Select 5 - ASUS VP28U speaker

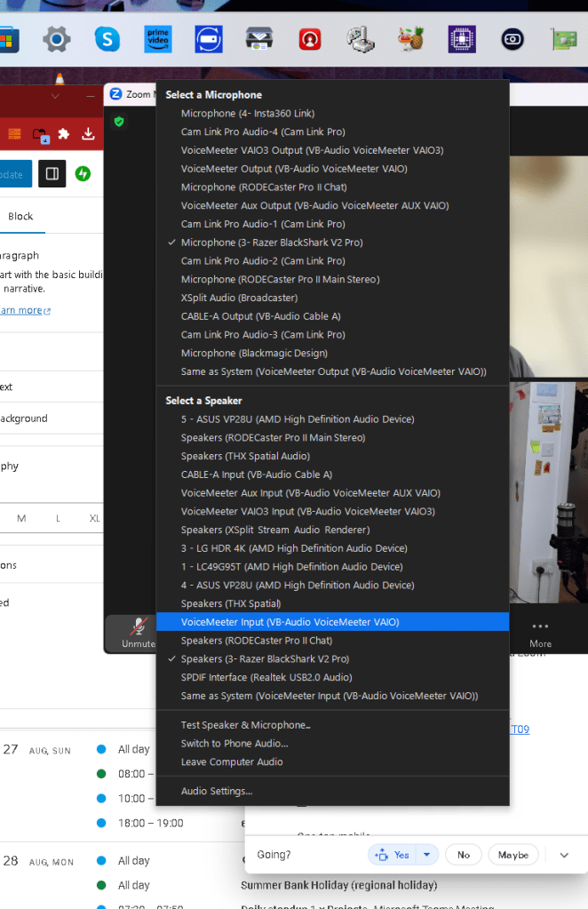(x=332, y=419)
